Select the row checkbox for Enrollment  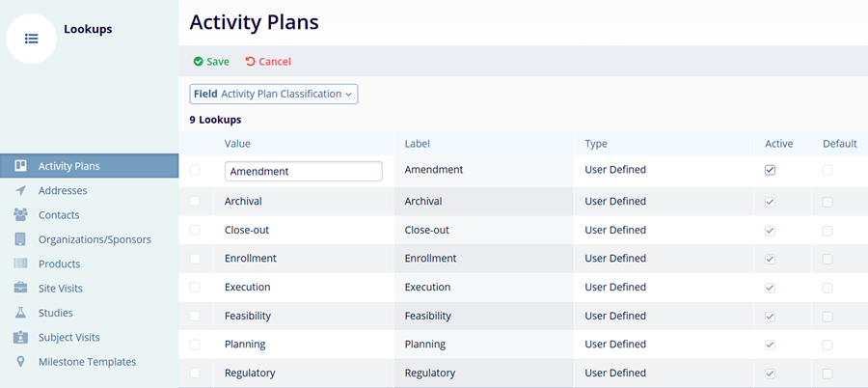click(x=196, y=259)
